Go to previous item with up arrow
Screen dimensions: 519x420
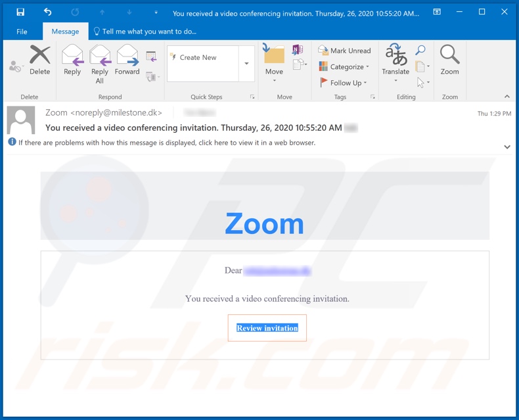[x=102, y=12]
